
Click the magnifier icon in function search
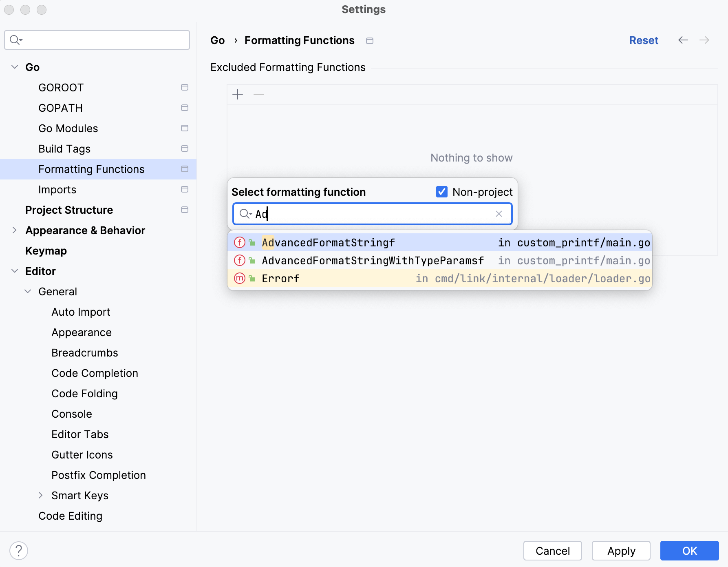245,214
